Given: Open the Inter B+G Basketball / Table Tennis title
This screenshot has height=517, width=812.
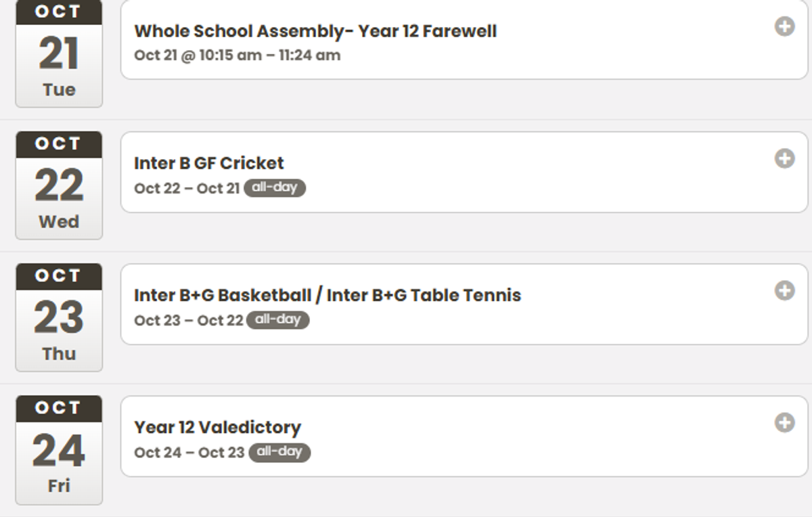Looking at the screenshot, I should coord(328,295).
